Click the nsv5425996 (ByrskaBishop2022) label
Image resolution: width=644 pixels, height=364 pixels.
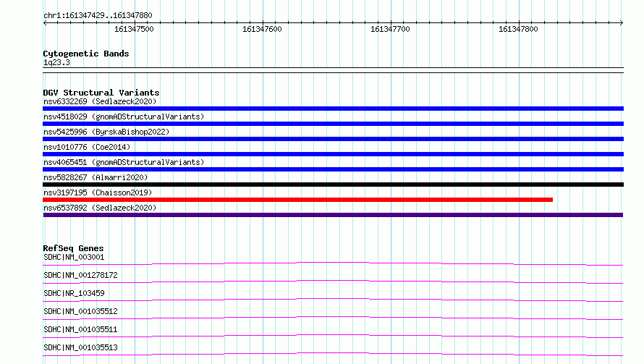tap(106, 132)
